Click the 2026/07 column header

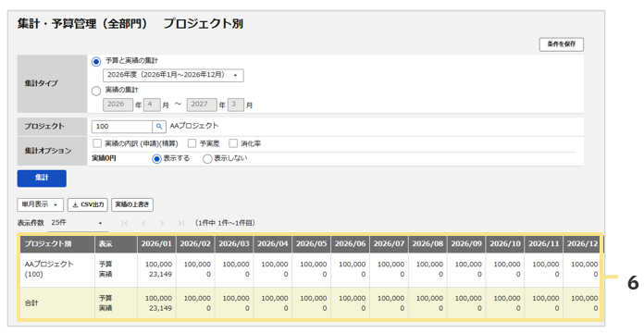point(389,244)
